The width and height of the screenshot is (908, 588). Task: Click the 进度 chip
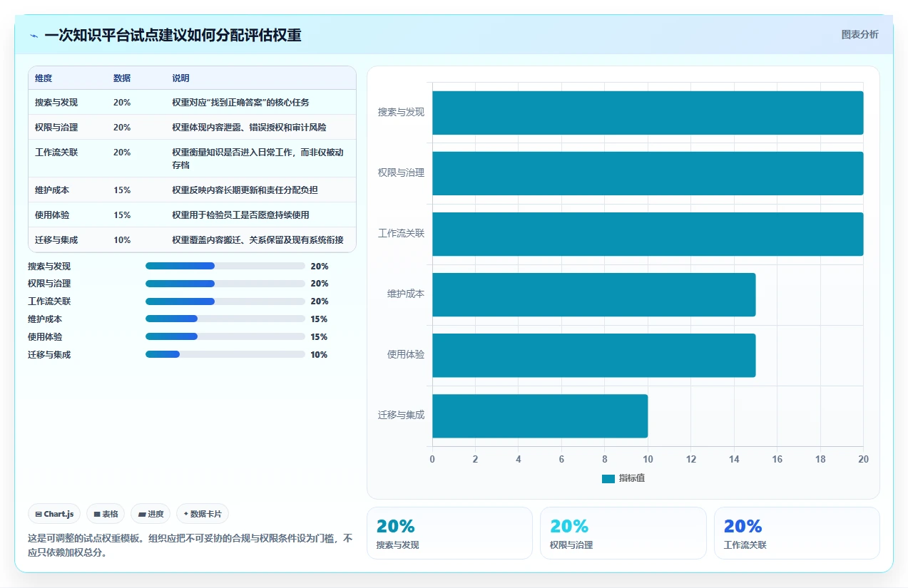point(151,514)
